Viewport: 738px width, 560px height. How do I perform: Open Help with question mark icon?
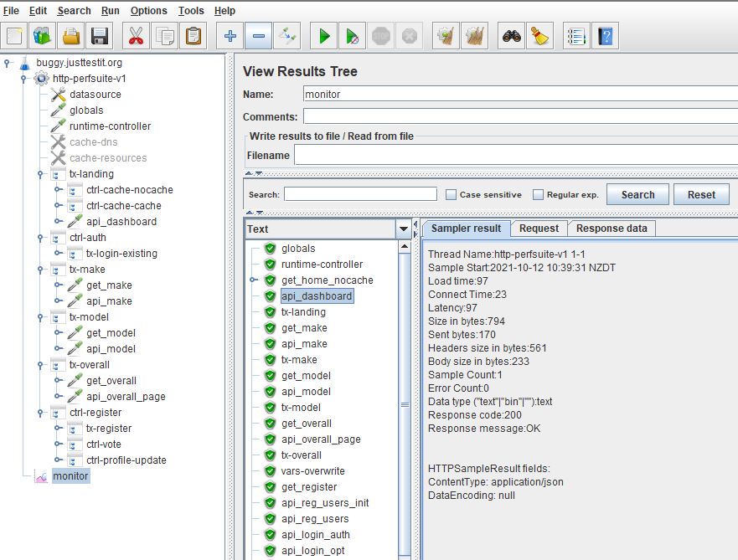point(606,36)
